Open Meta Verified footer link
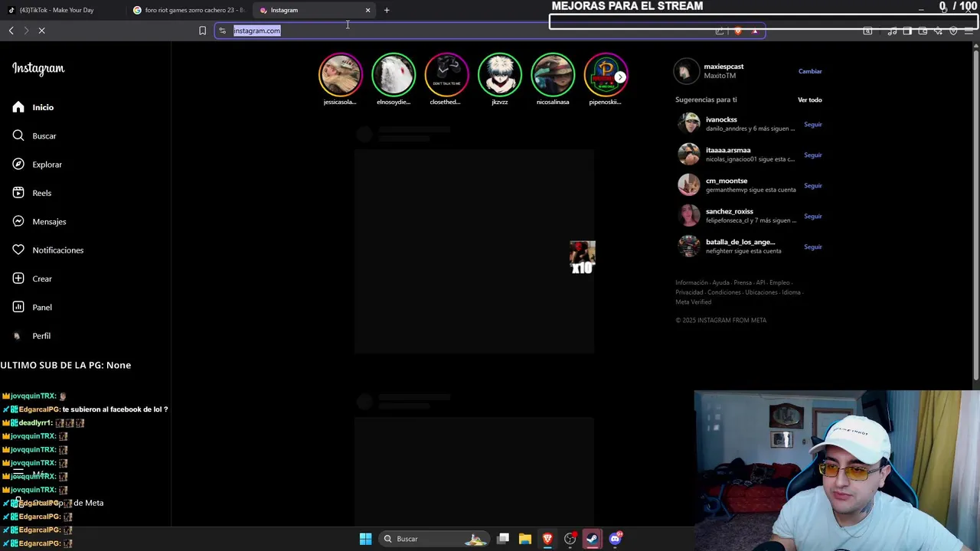Screen dimensions: 980x551 (x=693, y=302)
